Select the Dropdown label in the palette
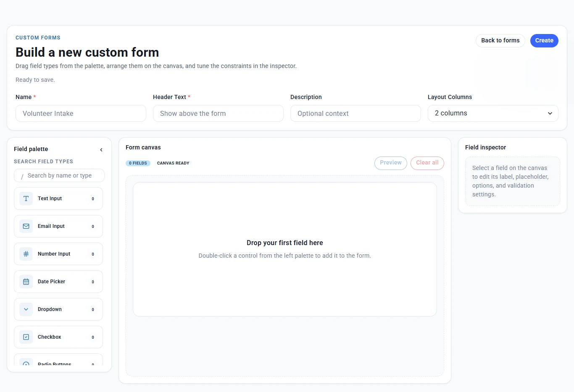 50,309
